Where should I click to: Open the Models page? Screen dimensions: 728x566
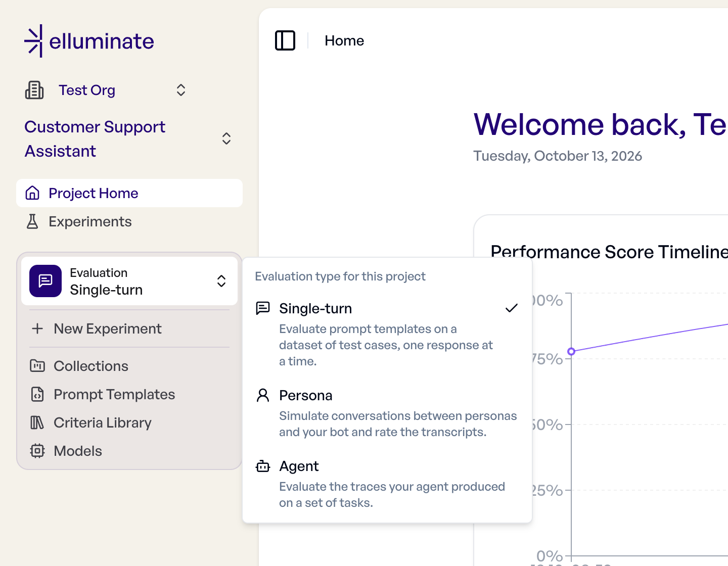point(129,451)
